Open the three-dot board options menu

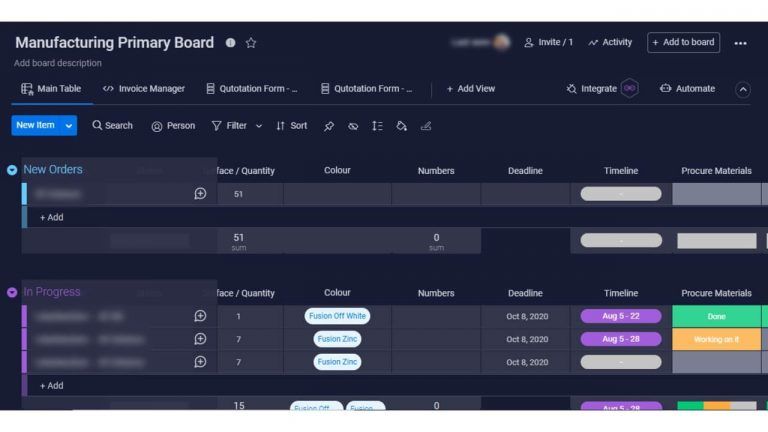click(x=740, y=43)
